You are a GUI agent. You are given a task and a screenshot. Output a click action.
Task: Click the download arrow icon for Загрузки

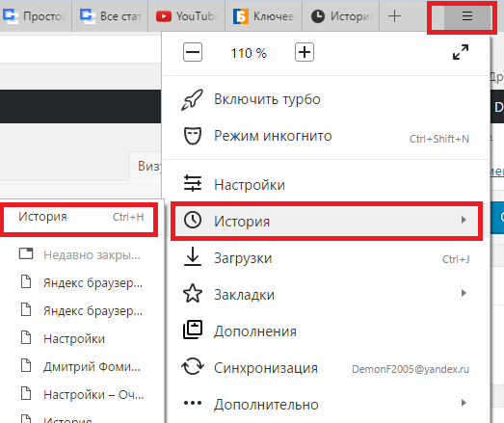point(193,256)
